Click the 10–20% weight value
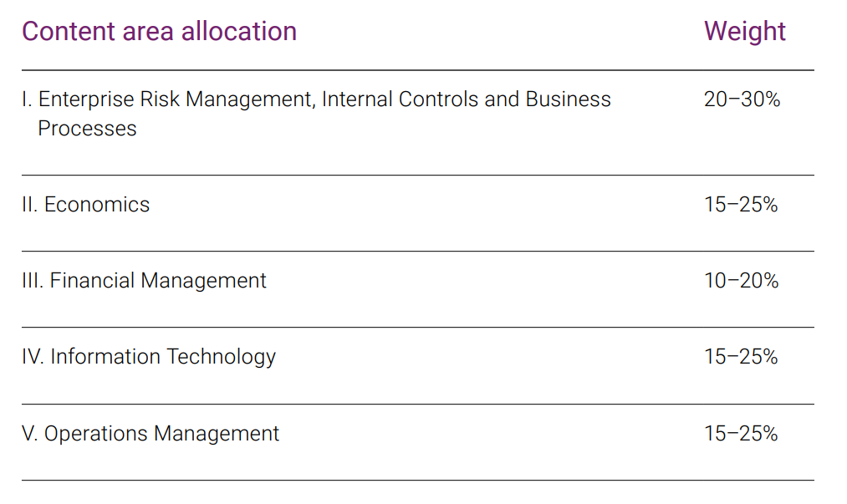Image resolution: width=847 pixels, height=504 pixels. 741,281
